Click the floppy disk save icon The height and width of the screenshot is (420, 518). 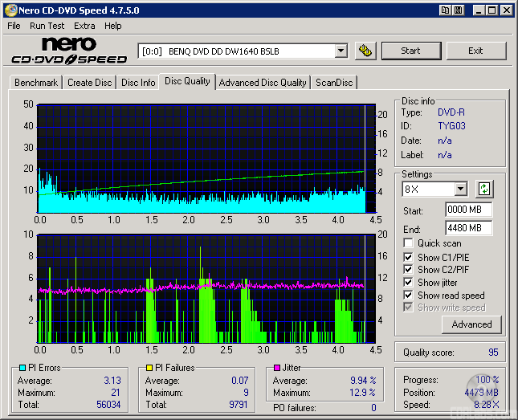458,10
